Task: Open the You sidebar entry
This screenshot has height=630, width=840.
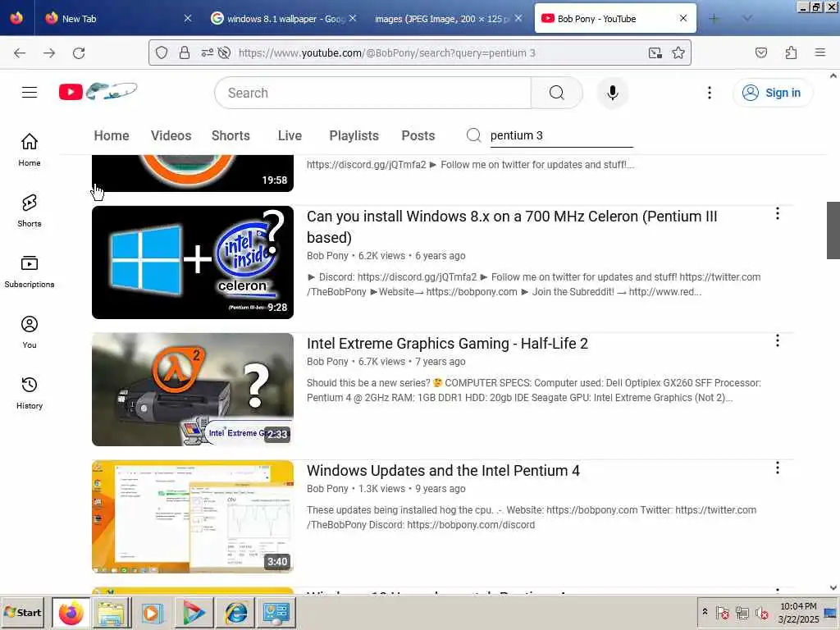Action: 30,332
